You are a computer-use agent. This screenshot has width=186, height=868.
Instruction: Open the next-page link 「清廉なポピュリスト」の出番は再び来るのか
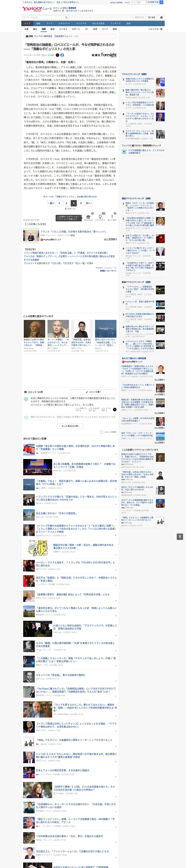pos(70,196)
